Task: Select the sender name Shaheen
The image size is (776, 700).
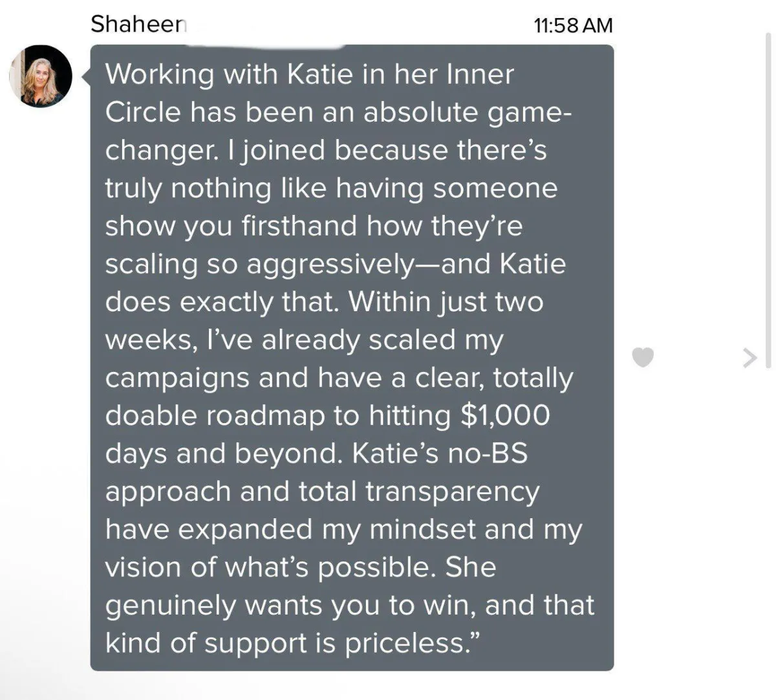Action: [x=138, y=24]
